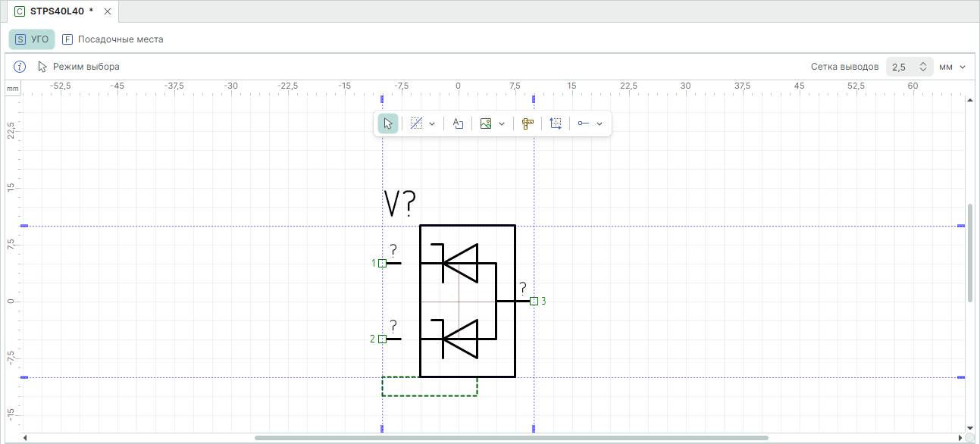The width and height of the screenshot is (980, 444).
Task: Open the image tool dropdown arrow
Action: pyautogui.click(x=502, y=124)
